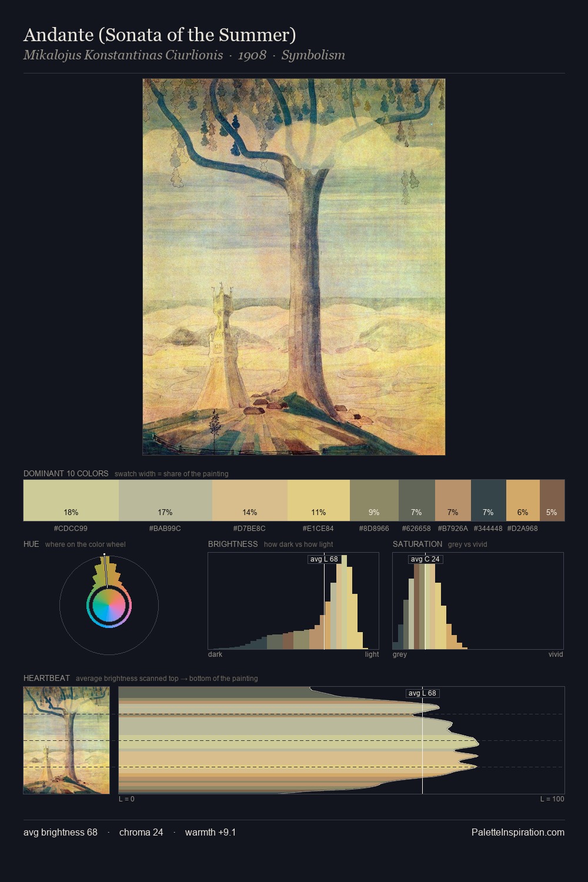This screenshot has width=588, height=882.
Task: Select the 18% swatch above #CDCC99
Action: [71, 500]
